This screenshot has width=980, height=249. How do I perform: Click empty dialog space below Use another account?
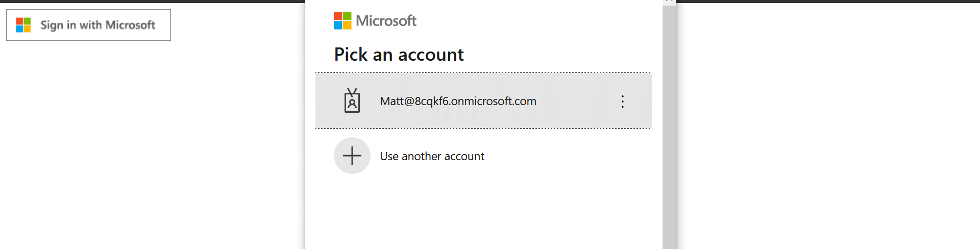point(483,214)
